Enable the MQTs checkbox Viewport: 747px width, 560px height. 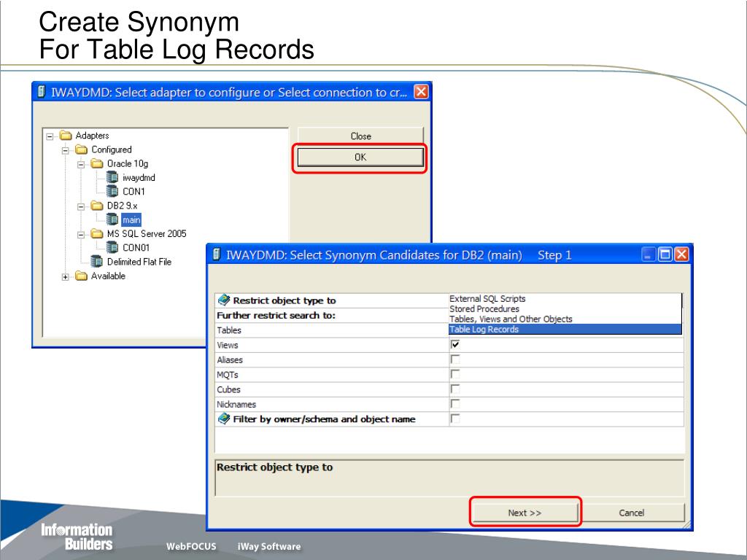point(455,374)
